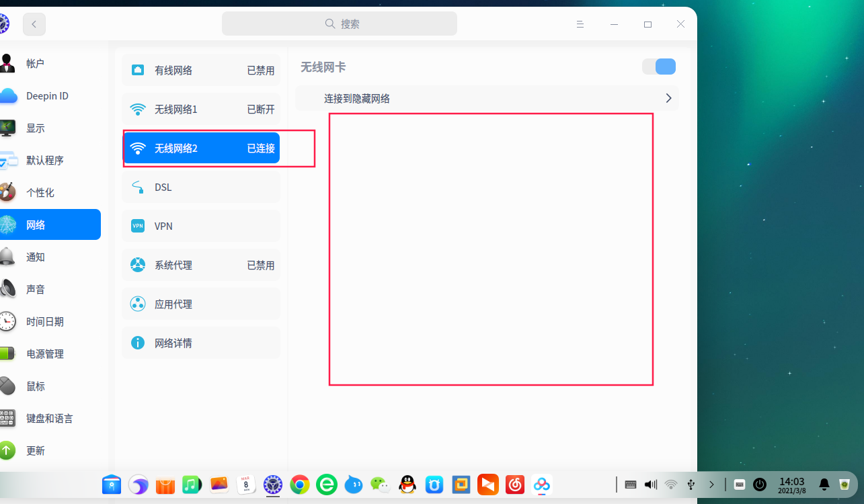Open the 通知 notification settings

tap(50, 257)
